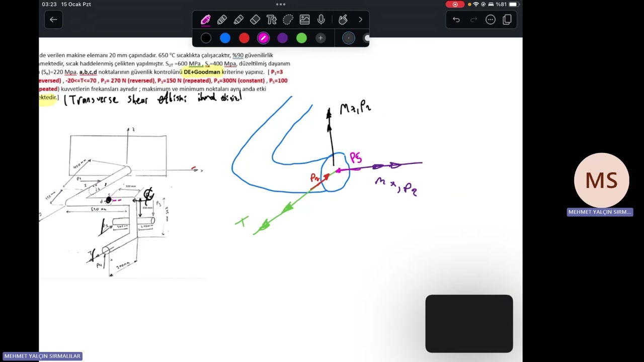Select the Pen tool

pyautogui.click(x=206, y=20)
